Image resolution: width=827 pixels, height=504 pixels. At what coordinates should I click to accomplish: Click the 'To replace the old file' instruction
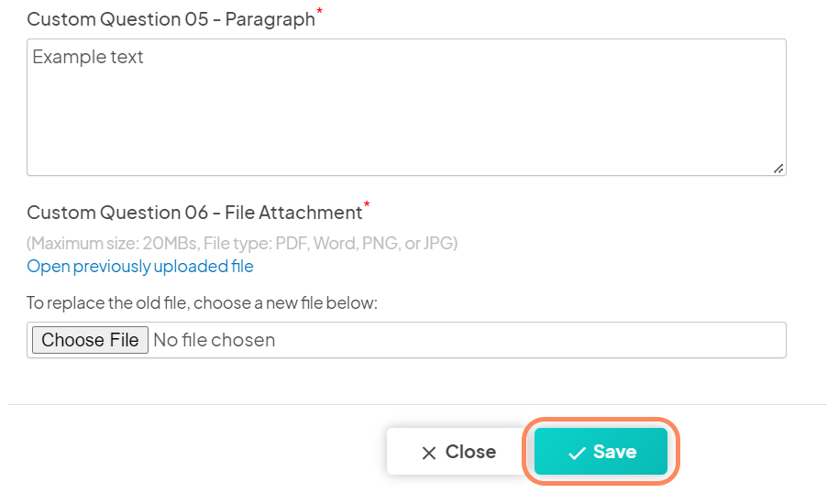[202, 303]
